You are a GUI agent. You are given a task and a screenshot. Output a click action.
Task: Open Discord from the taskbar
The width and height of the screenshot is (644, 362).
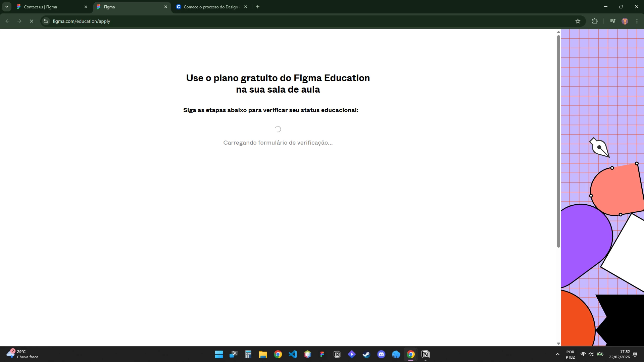click(381, 354)
